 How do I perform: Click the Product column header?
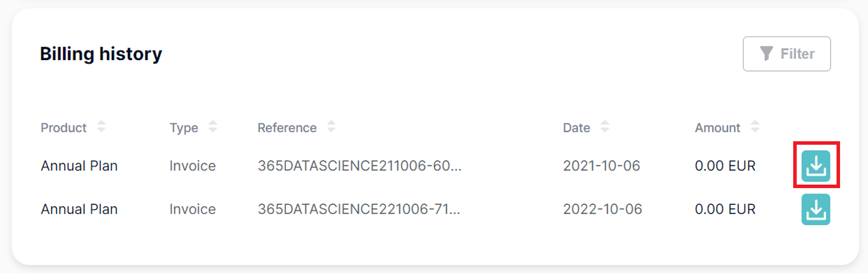pos(64,127)
